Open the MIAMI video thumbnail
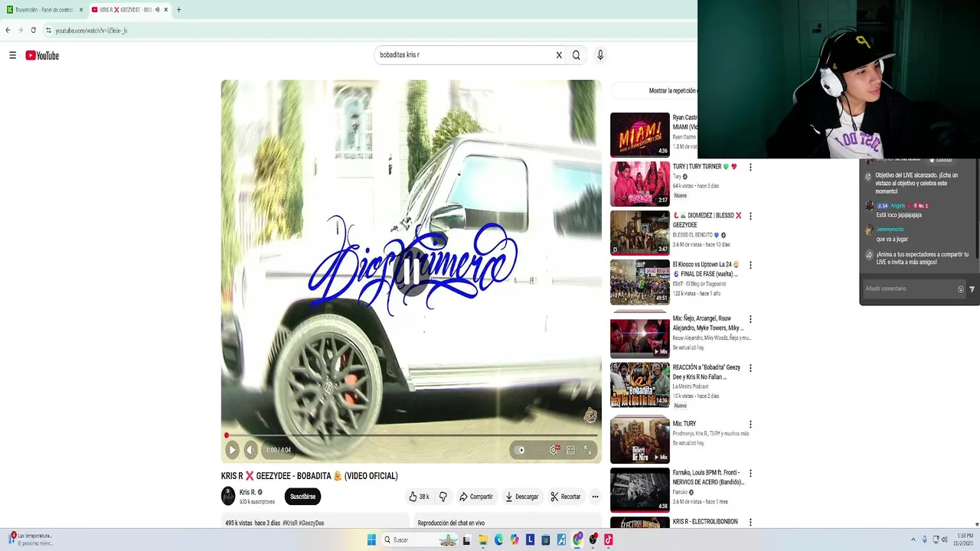This screenshot has width=980, height=551. coord(640,135)
